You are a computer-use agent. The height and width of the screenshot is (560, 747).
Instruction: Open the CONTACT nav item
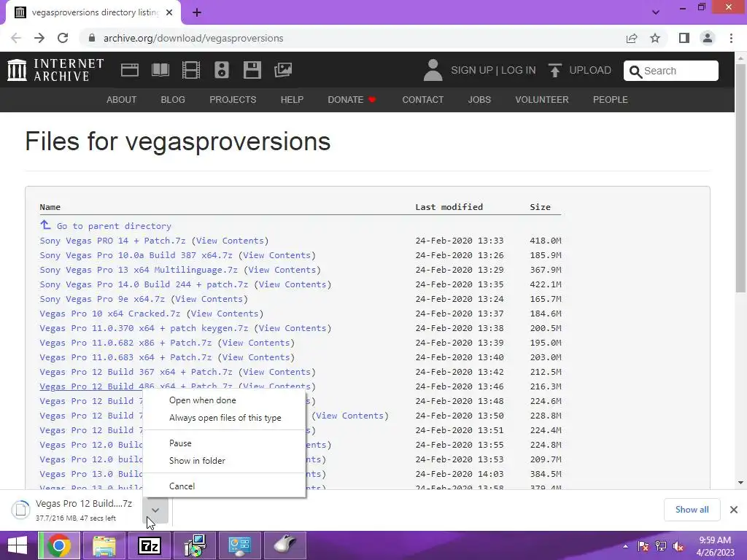[x=422, y=99]
